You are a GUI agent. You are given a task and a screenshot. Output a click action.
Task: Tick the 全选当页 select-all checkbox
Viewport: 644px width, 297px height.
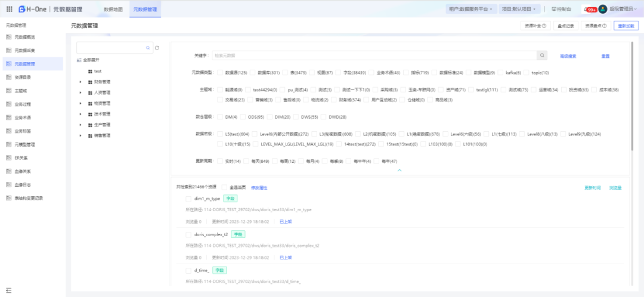(224, 187)
